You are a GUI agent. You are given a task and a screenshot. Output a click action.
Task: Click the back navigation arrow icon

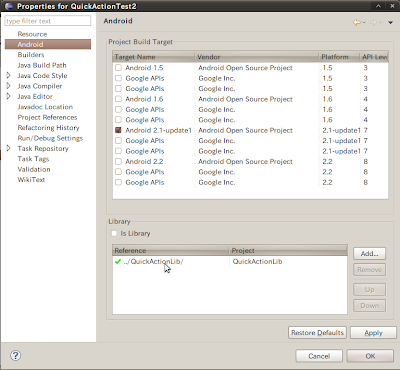(x=357, y=22)
